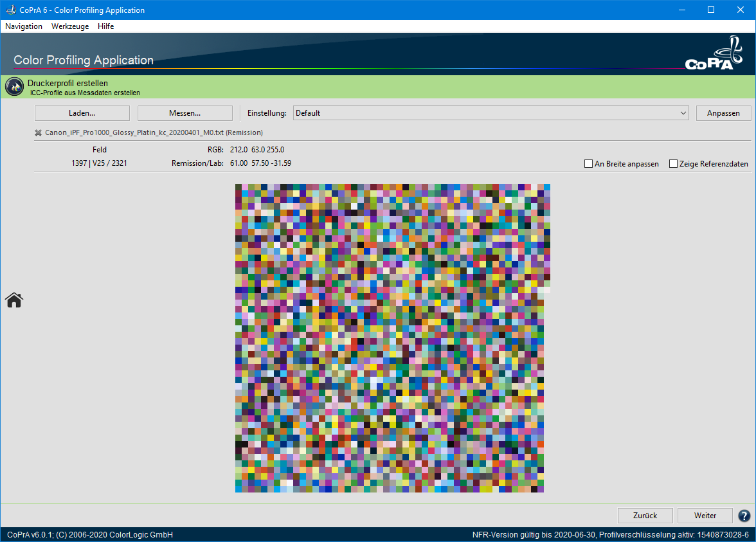756x542 pixels.
Task: Click the CoPrA app icon in the title bar
Action: 10,10
